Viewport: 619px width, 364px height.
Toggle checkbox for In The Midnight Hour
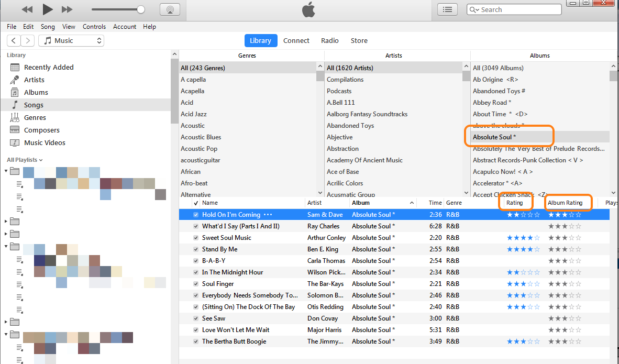pyautogui.click(x=196, y=272)
